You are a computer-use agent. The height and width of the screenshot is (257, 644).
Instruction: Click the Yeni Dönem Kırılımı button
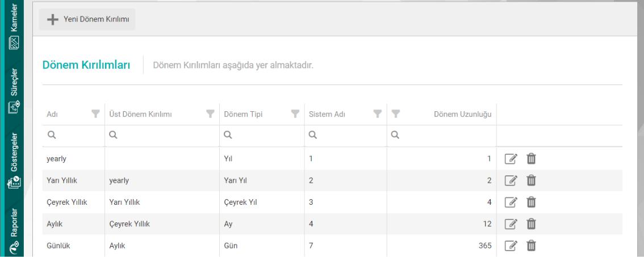coord(87,19)
